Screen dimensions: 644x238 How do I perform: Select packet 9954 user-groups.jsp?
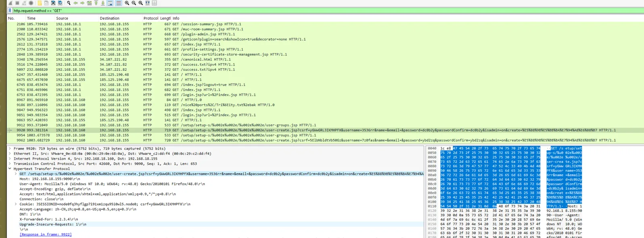click(325, 135)
